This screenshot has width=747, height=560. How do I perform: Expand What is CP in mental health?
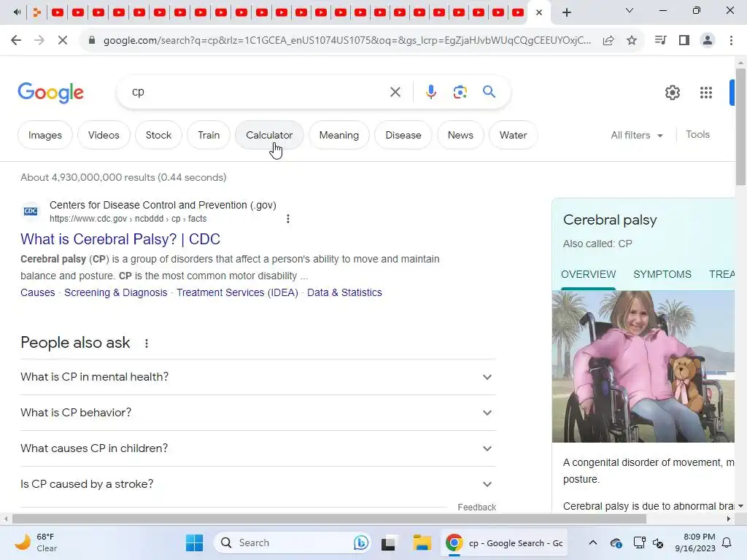[258, 377]
